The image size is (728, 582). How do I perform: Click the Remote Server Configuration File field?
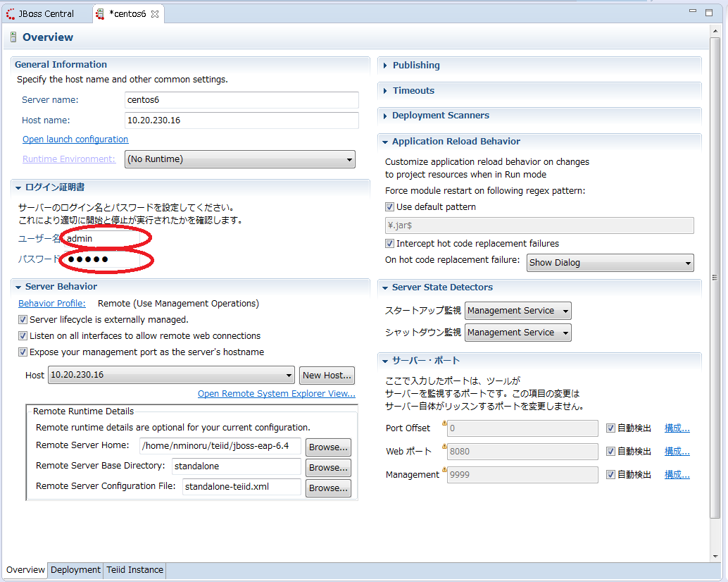pyautogui.click(x=241, y=487)
